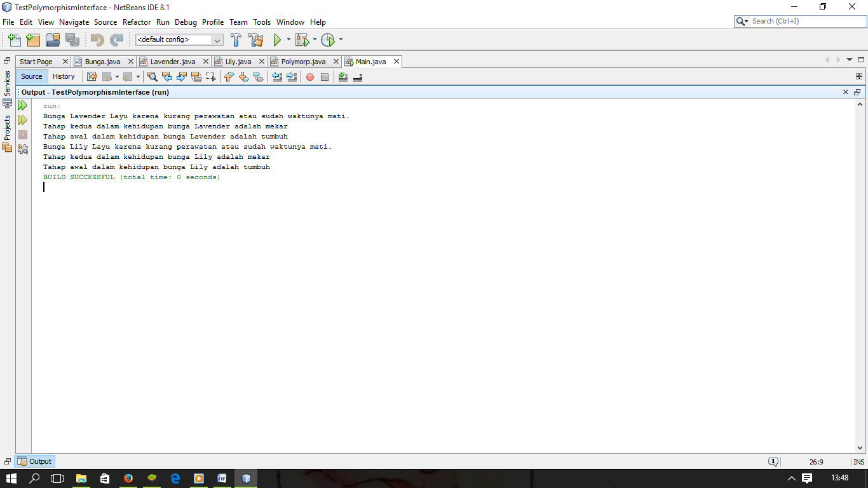The width and height of the screenshot is (868, 488).
Task: Click the Uncomment icon in editor toolbar
Action: pyautogui.click(x=358, y=77)
